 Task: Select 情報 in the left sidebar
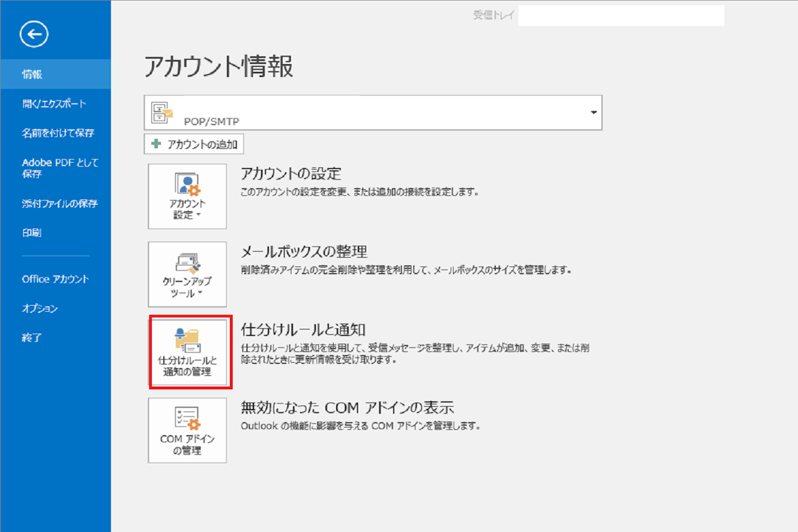(32, 74)
